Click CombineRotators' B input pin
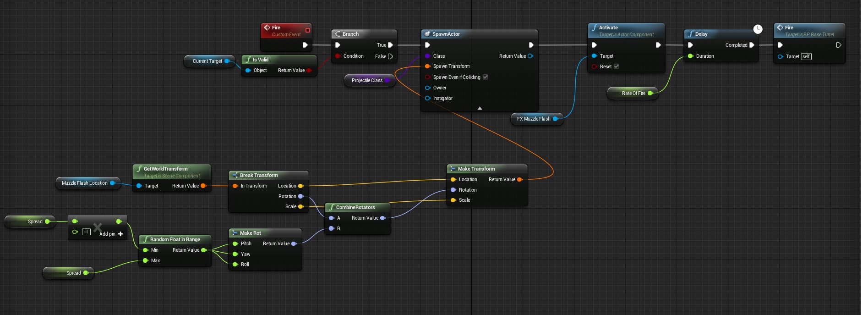868x315 pixels. pyautogui.click(x=331, y=228)
